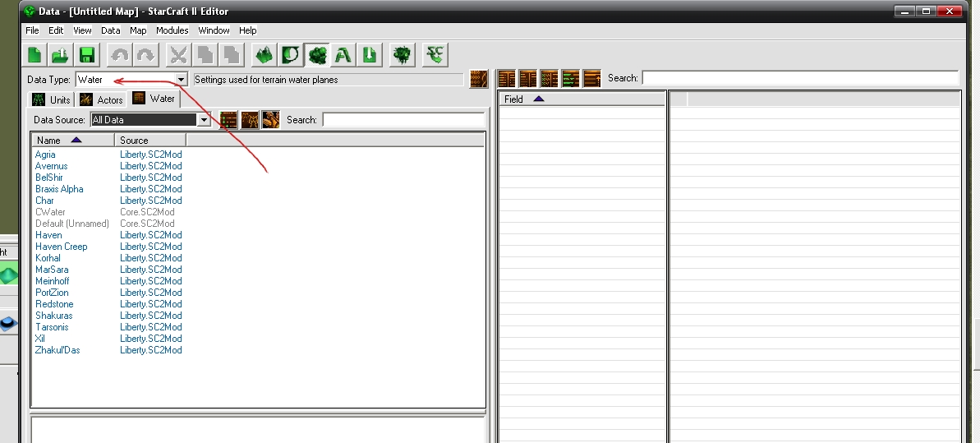Toggle the third icon left of left Search
Viewport: 980px width, 443px height.
click(270, 119)
